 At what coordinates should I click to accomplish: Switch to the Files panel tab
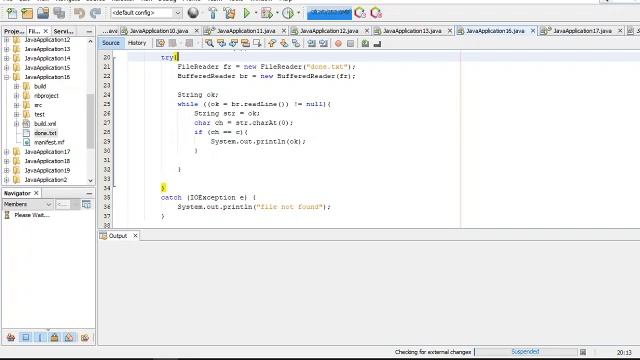(34, 31)
